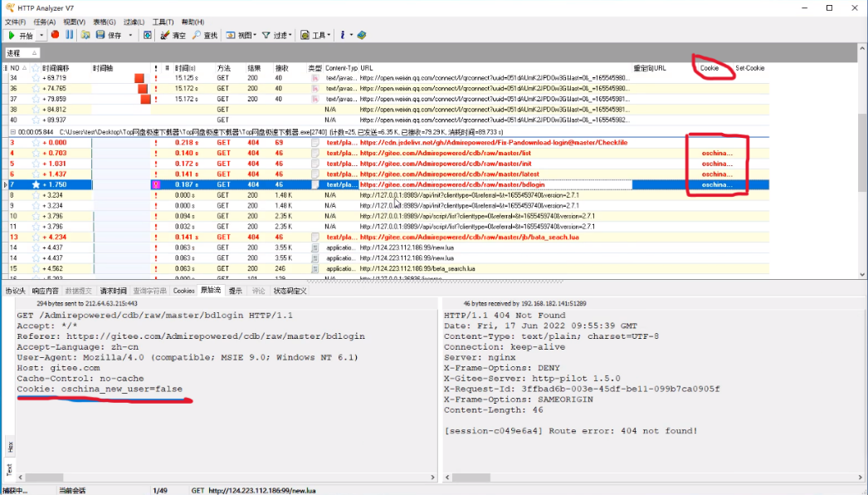Click the save floppy disk icon
The height and width of the screenshot is (495, 868).
pyautogui.click(x=100, y=35)
